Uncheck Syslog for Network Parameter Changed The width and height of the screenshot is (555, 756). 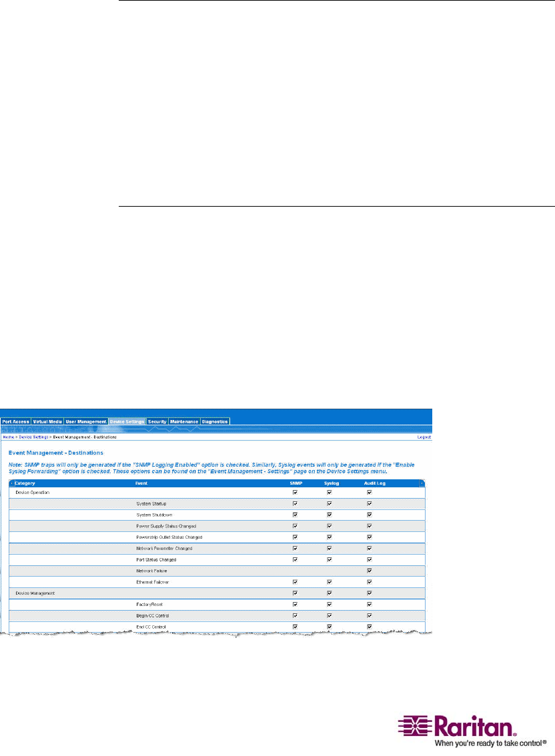coord(329,548)
